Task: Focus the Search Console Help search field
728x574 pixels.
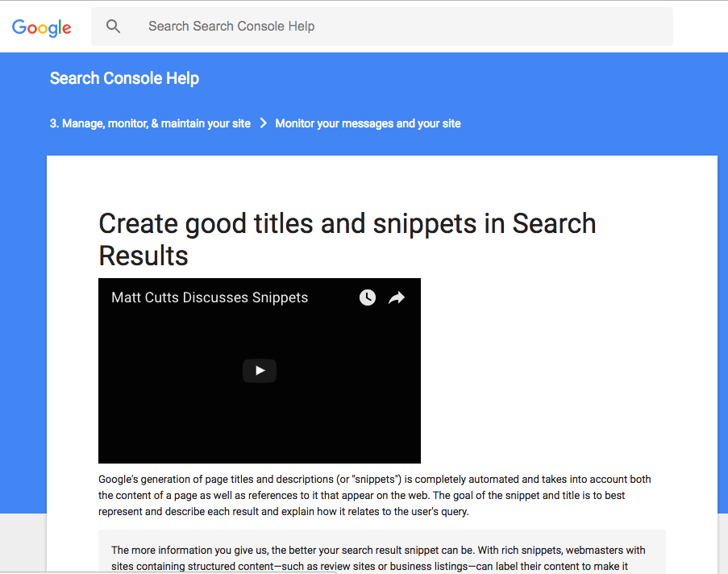Action: (x=381, y=27)
